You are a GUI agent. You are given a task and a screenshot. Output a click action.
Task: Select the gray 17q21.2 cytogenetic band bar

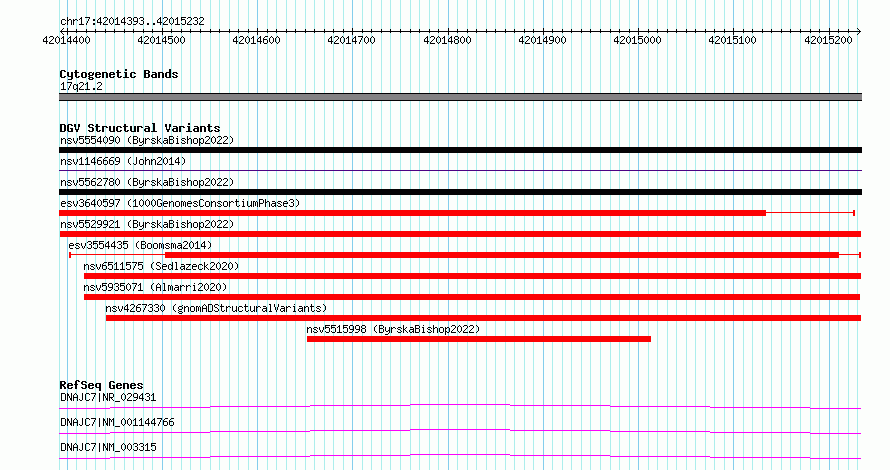[x=460, y=97]
